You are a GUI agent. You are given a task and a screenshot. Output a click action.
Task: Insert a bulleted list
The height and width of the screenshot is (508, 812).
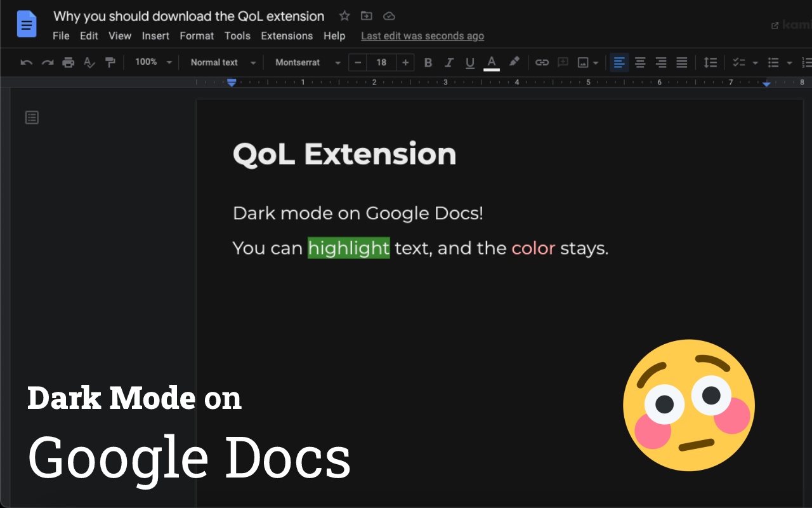773,62
